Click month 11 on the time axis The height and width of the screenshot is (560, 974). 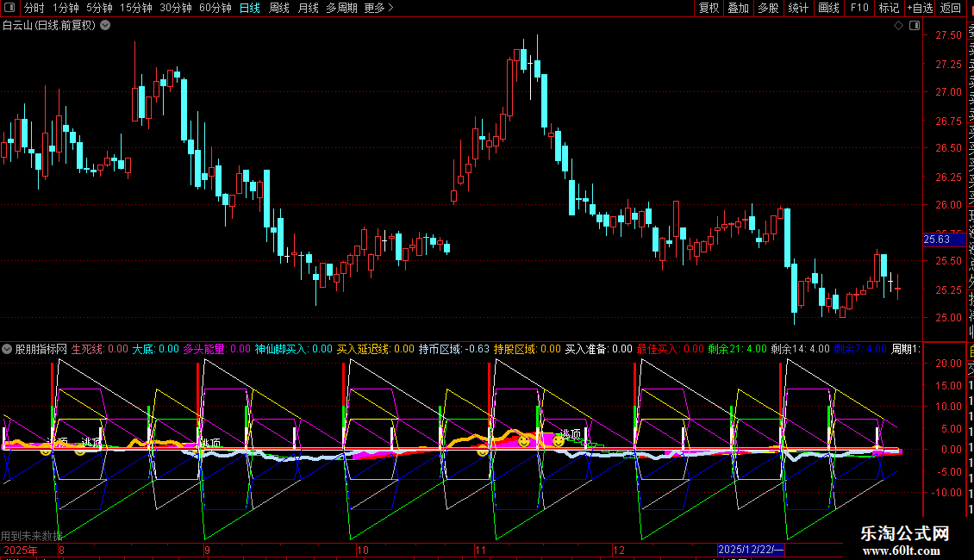[480, 551]
